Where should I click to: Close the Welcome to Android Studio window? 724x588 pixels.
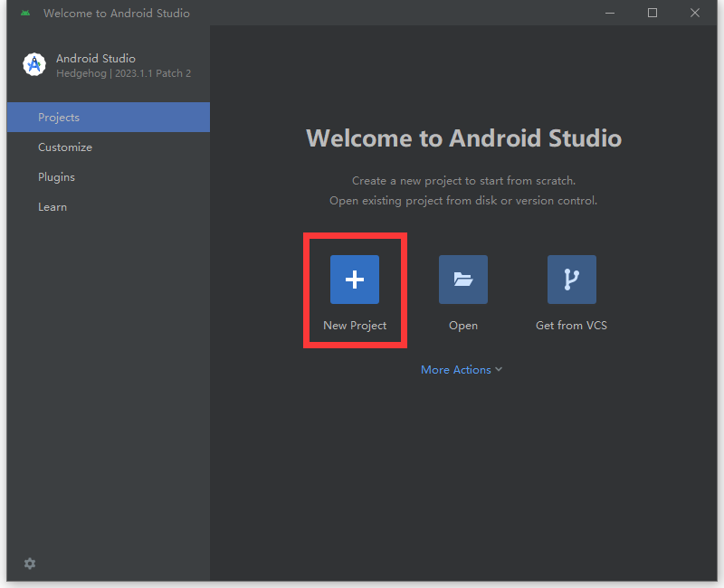(695, 13)
